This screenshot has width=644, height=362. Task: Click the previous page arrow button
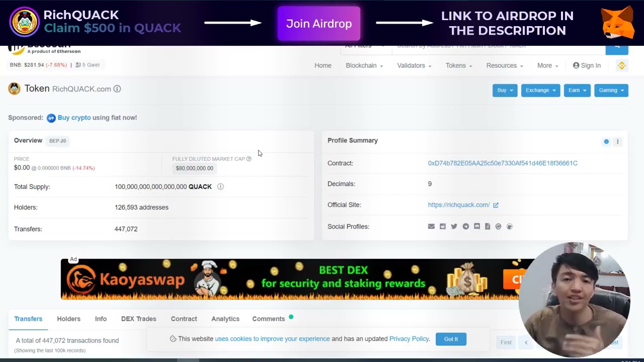tap(526, 342)
